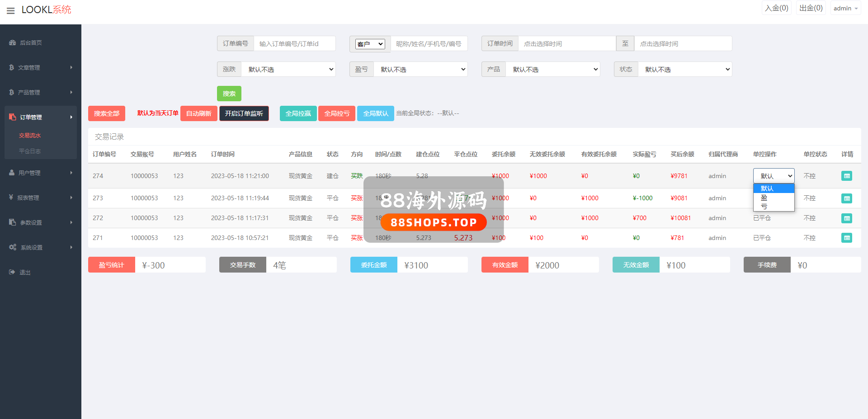
Task: Toggle the 自动刷新 auto refresh button
Action: click(x=198, y=113)
